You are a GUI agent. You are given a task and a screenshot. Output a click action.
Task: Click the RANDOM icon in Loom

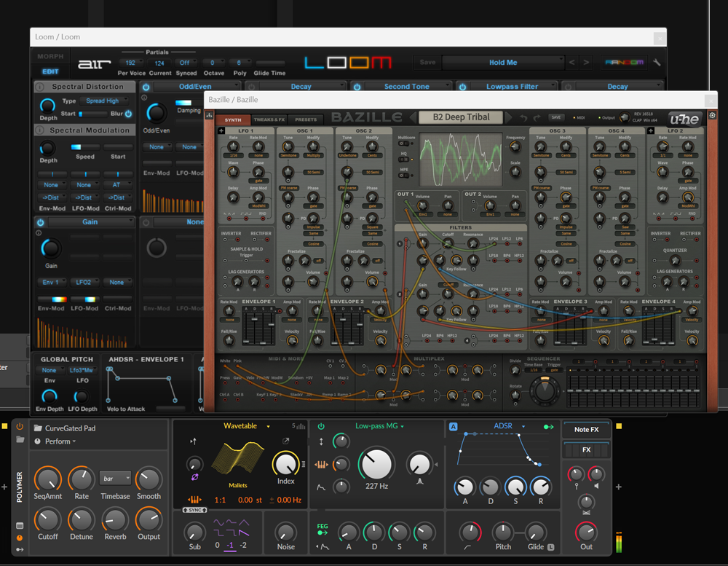pos(624,63)
